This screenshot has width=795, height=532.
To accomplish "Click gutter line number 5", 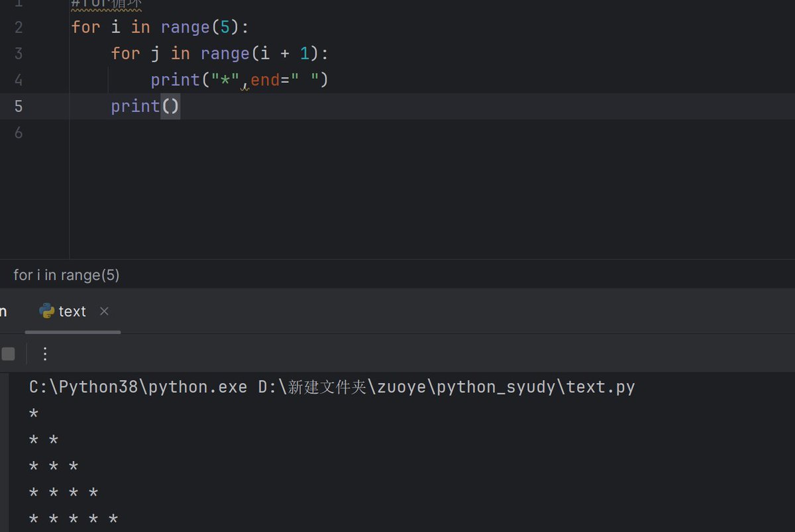I will point(18,107).
